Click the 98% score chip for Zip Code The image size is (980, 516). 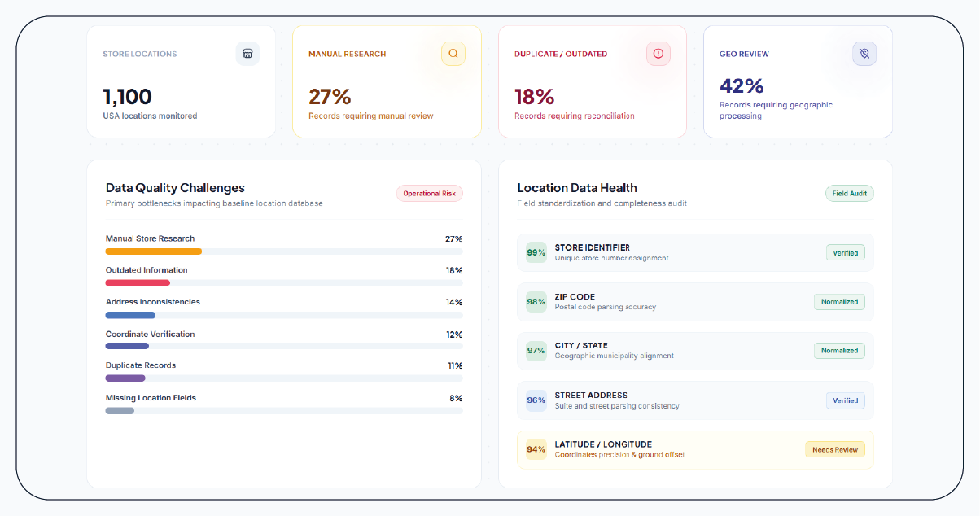pos(536,302)
